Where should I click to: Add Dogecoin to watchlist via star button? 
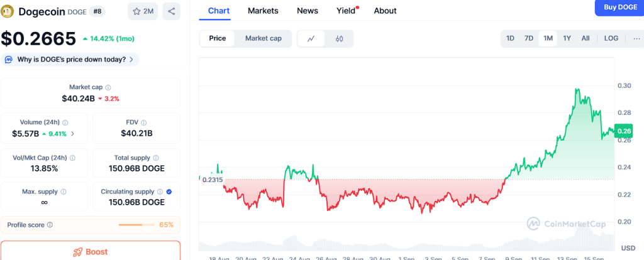coord(143,11)
